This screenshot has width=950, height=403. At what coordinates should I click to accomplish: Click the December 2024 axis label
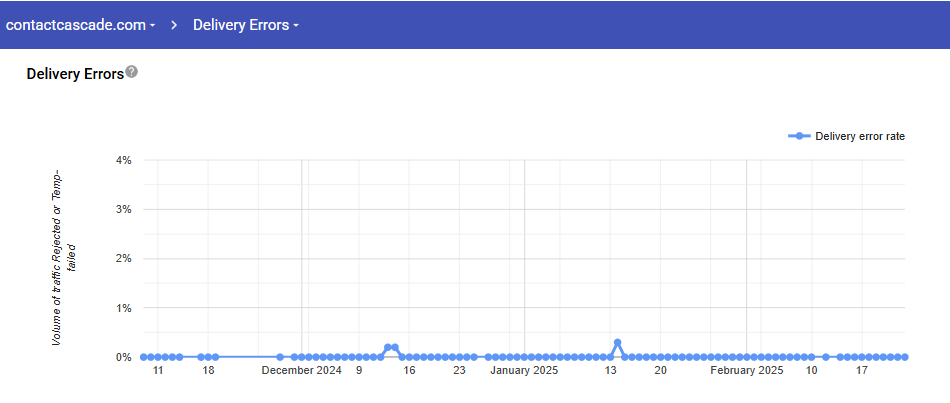pos(301,371)
